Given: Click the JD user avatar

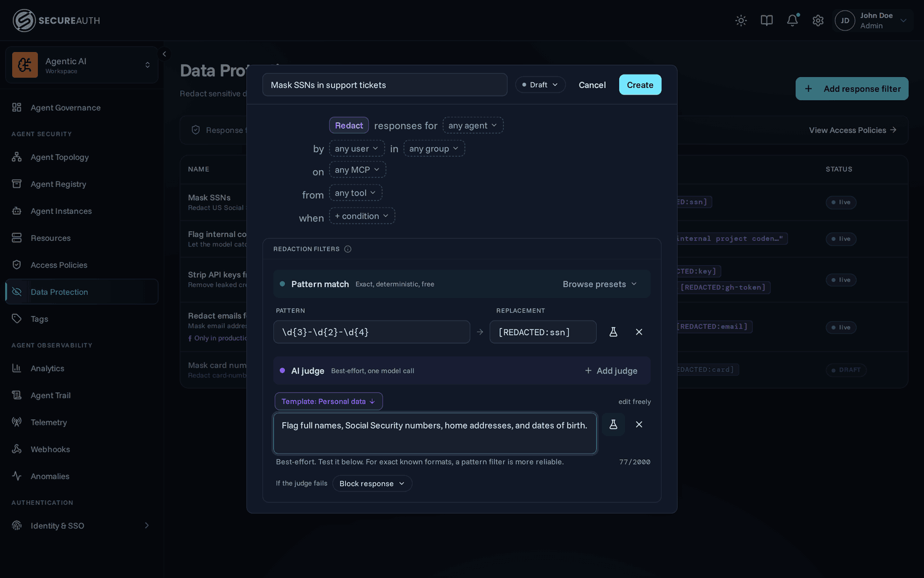Looking at the screenshot, I should coord(845,21).
